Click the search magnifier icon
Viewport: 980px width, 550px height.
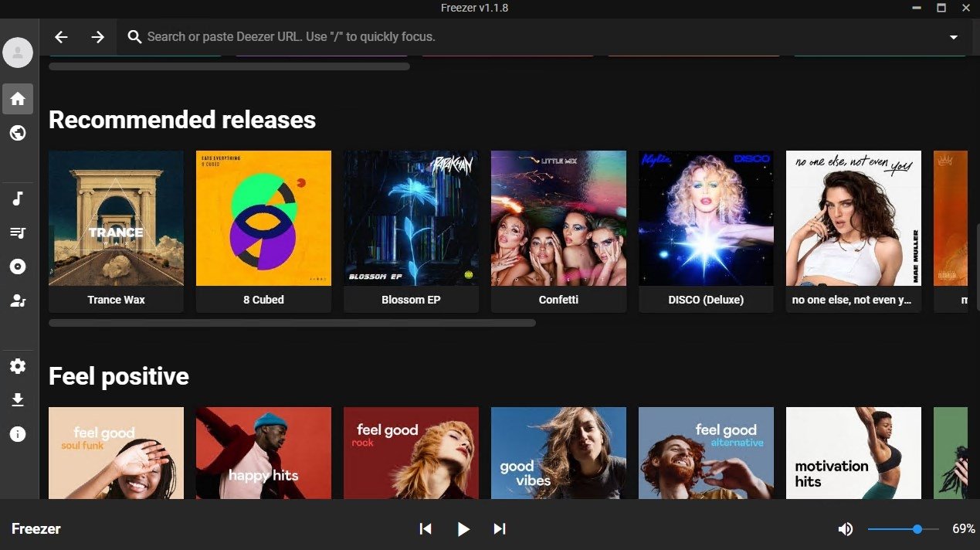[134, 37]
